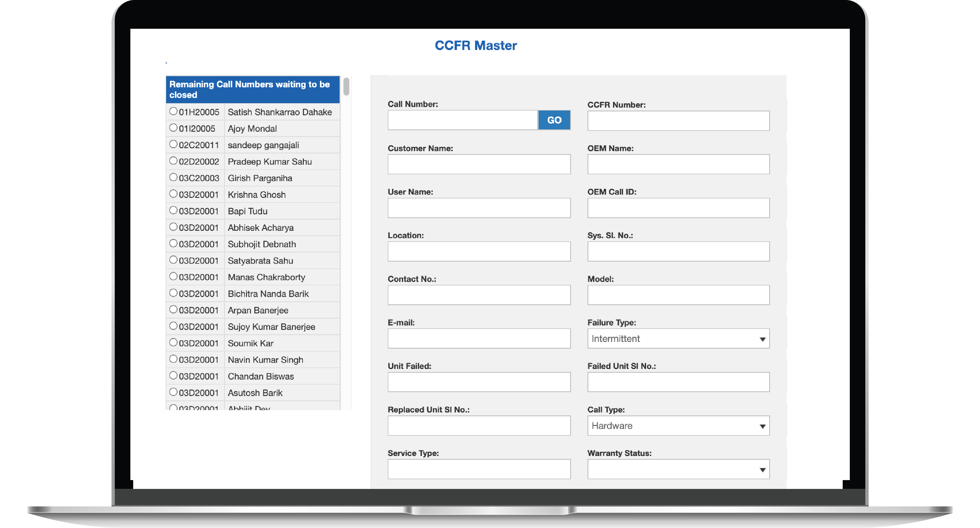
Task: Click the Call Number input field
Action: [x=462, y=120]
